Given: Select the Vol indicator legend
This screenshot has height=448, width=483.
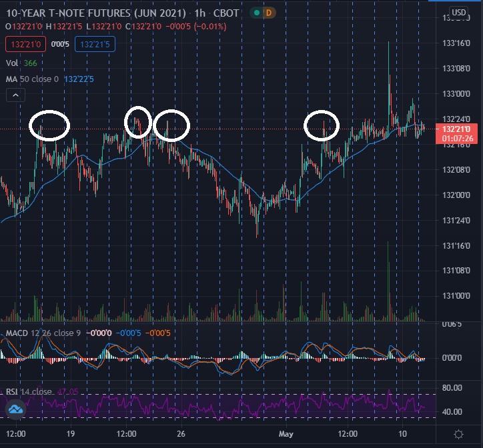Looking at the screenshot, I should [x=12, y=63].
